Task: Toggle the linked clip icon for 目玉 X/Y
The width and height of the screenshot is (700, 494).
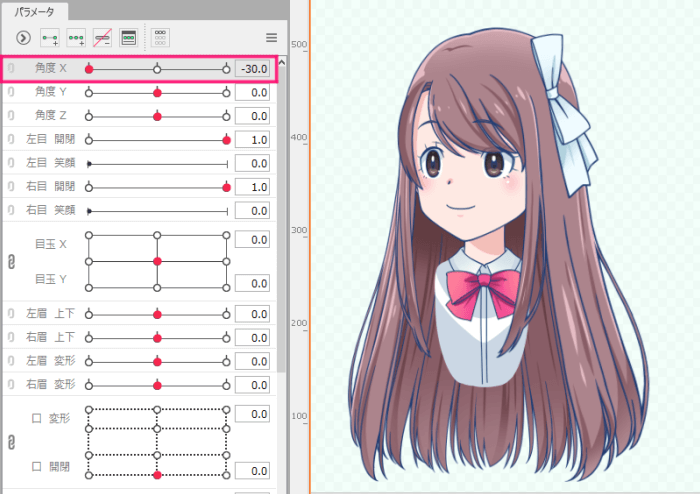Action: click(x=12, y=262)
